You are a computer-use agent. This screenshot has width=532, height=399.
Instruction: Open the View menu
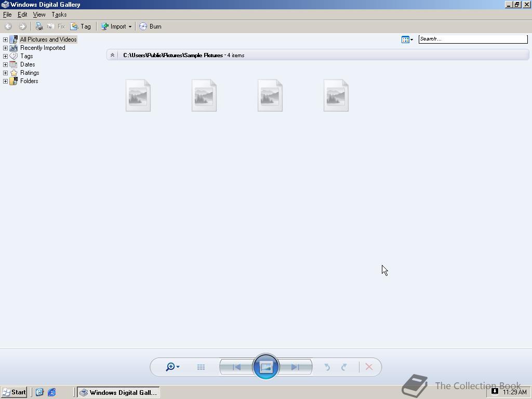[39, 15]
